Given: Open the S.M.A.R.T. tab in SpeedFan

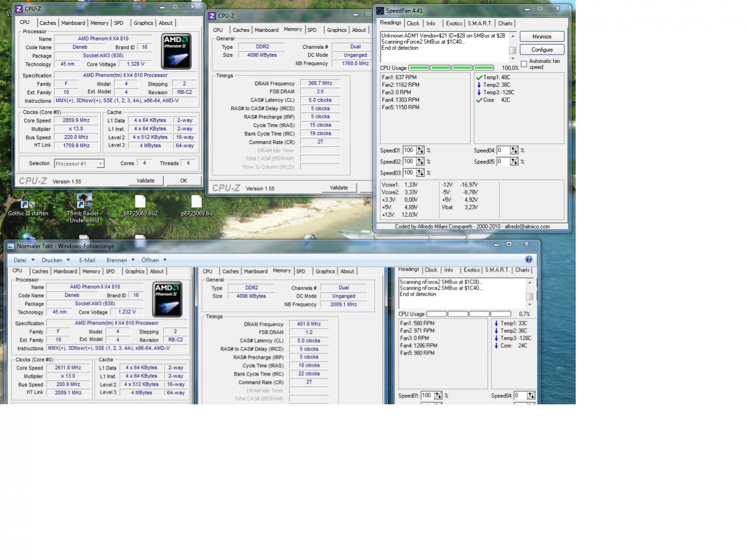Looking at the screenshot, I should coord(480,23).
